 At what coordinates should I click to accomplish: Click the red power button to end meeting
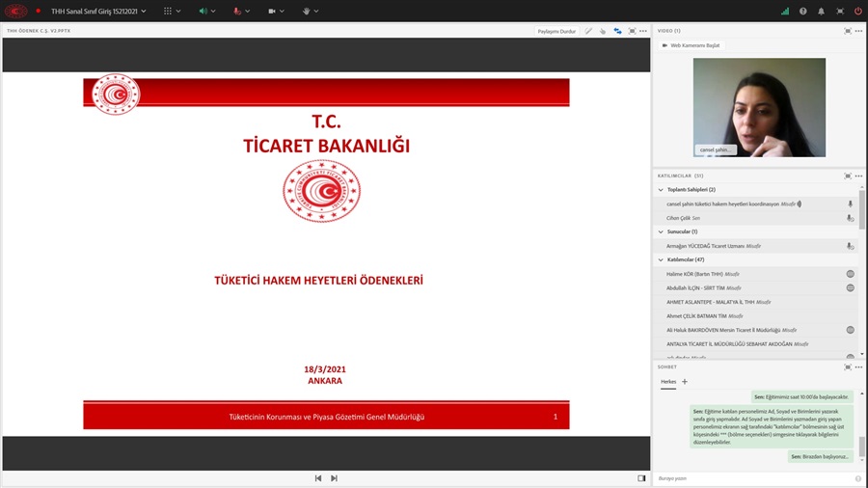(x=857, y=11)
